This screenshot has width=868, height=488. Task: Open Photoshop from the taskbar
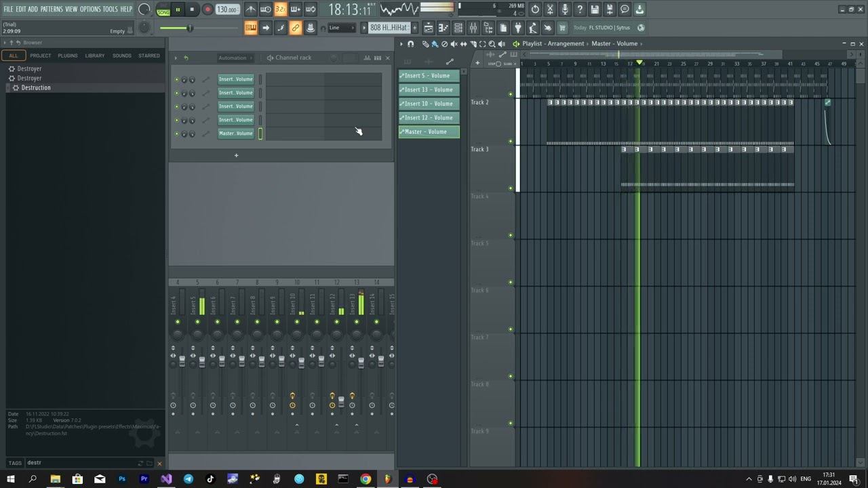tap(122, 479)
